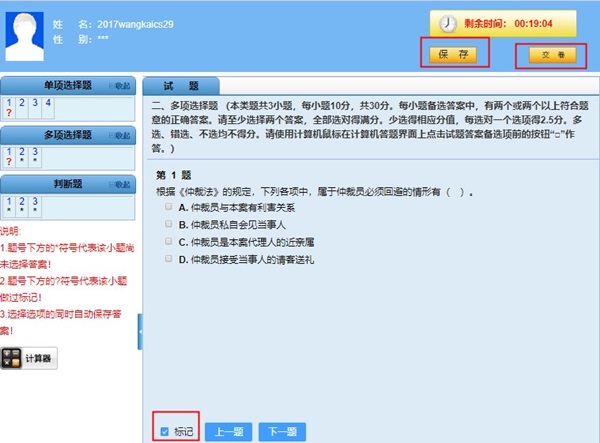
Task: Select the 试题 tab
Action: tap(181, 86)
